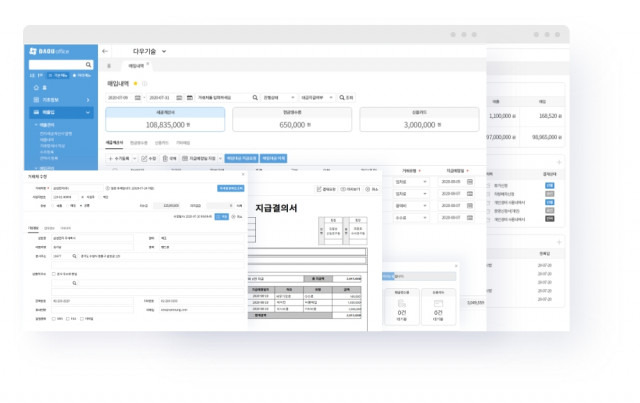The height and width of the screenshot is (403, 640).
Task: Click the 650,000 summary card
Action: (292, 120)
